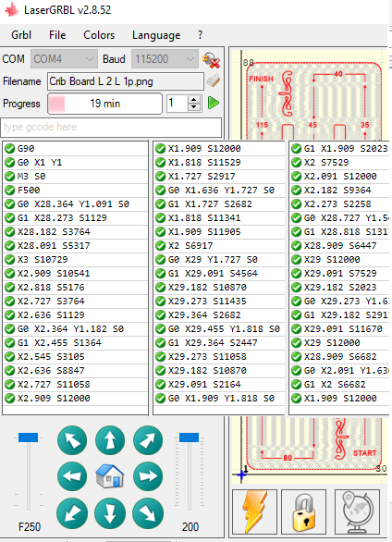Click the open file icon next to Filename
The height and width of the screenshot is (542, 392).
tap(214, 81)
